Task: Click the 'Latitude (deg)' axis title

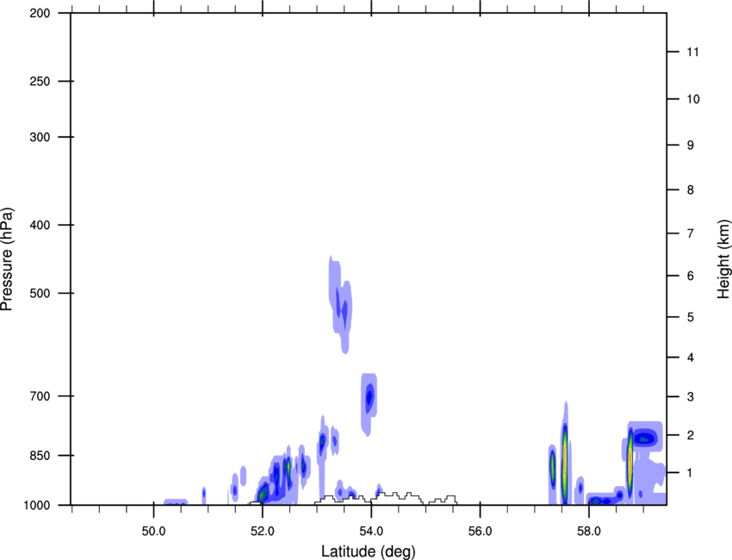Action: coord(368,551)
